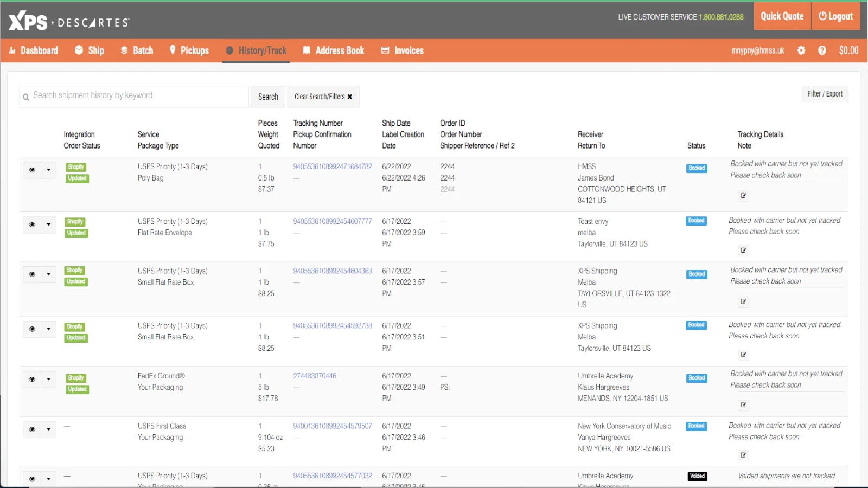Open the help question mark icon
This screenshot has width=868, height=488.
tap(822, 50)
